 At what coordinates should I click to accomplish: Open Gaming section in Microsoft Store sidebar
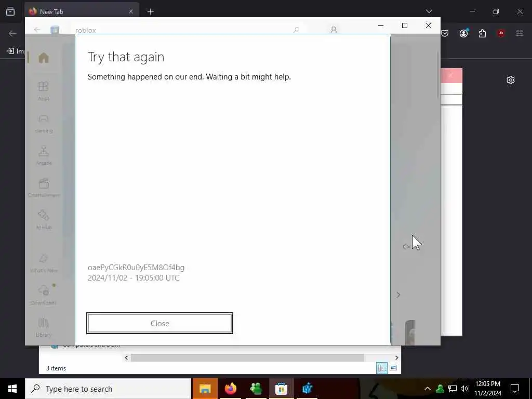tap(44, 124)
